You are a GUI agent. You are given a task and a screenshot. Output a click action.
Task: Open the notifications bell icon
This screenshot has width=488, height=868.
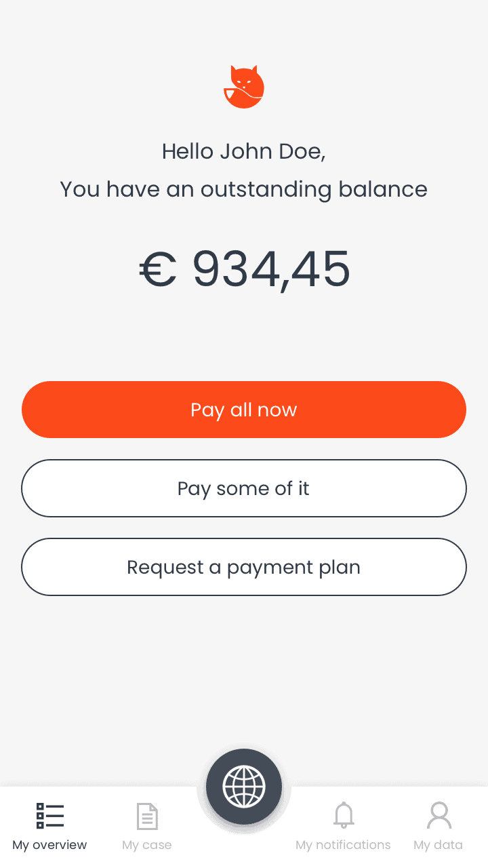coord(344,815)
